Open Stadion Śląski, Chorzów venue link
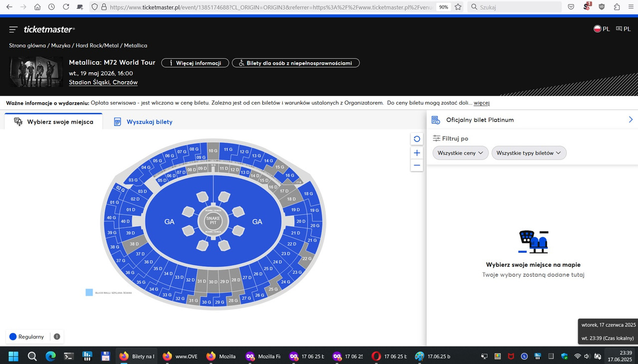 103,83
